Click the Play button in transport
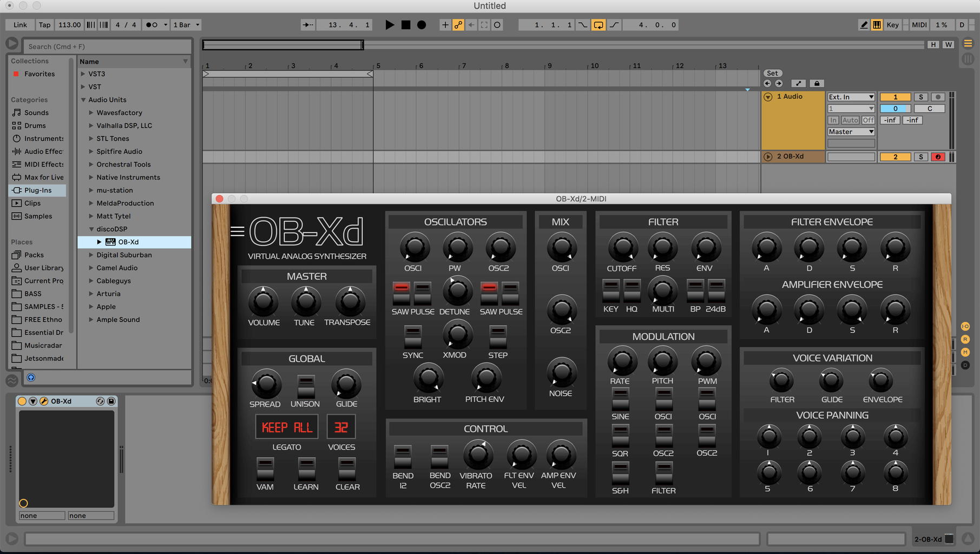The width and height of the screenshot is (980, 554). (x=389, y=25)
